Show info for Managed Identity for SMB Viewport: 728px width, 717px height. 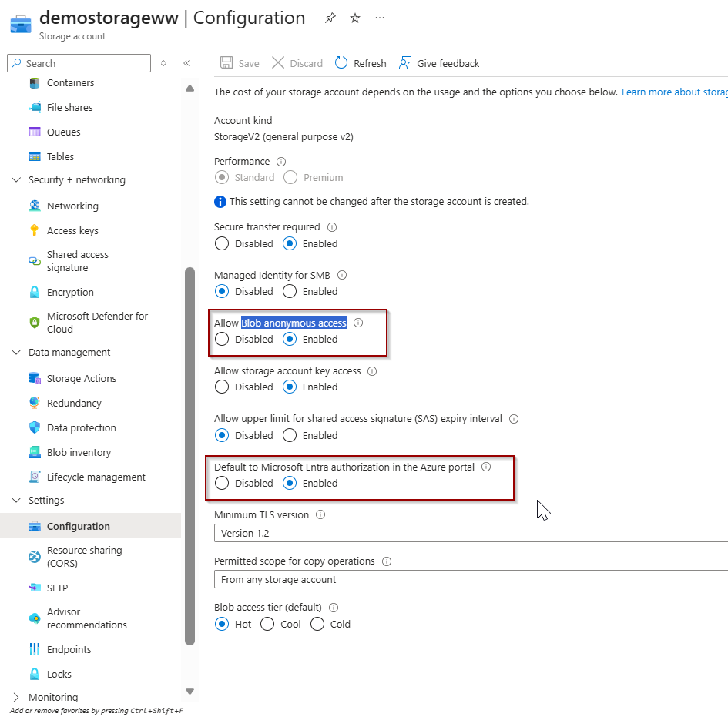(x=342, y=275)
